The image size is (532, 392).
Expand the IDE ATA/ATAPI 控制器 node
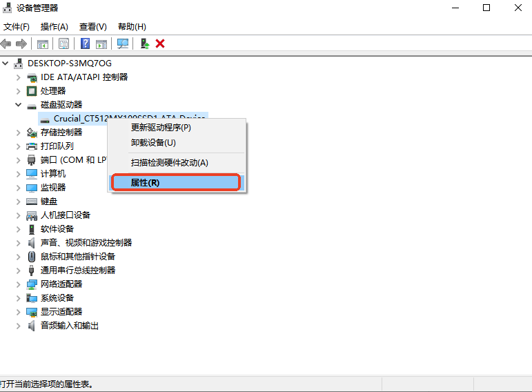pos(19,77)
